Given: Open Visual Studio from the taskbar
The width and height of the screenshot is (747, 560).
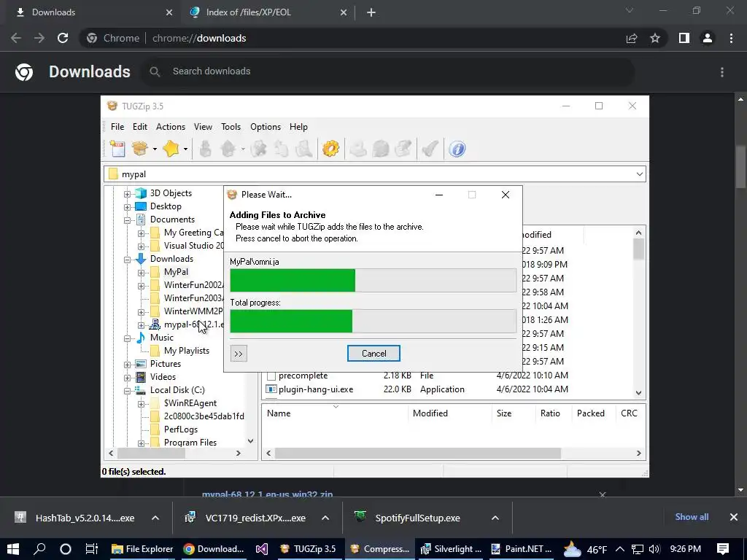Looking at the screenshot, I should [x=262, y=549].
